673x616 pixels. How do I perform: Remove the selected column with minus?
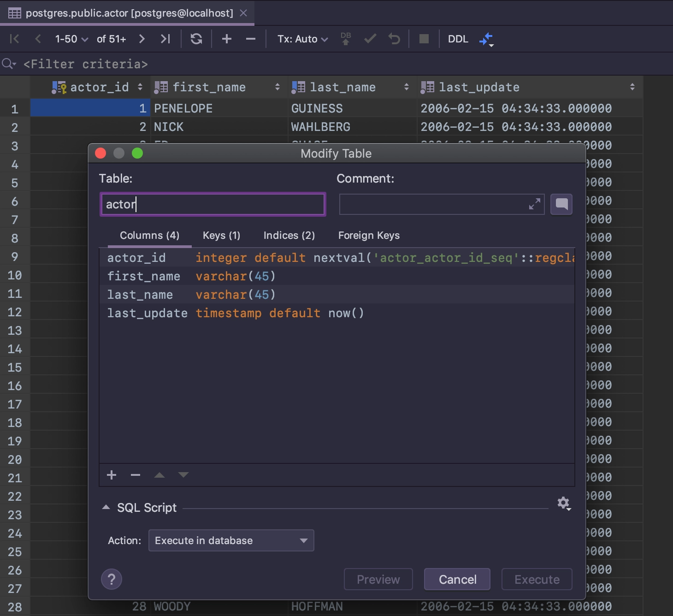136,475
